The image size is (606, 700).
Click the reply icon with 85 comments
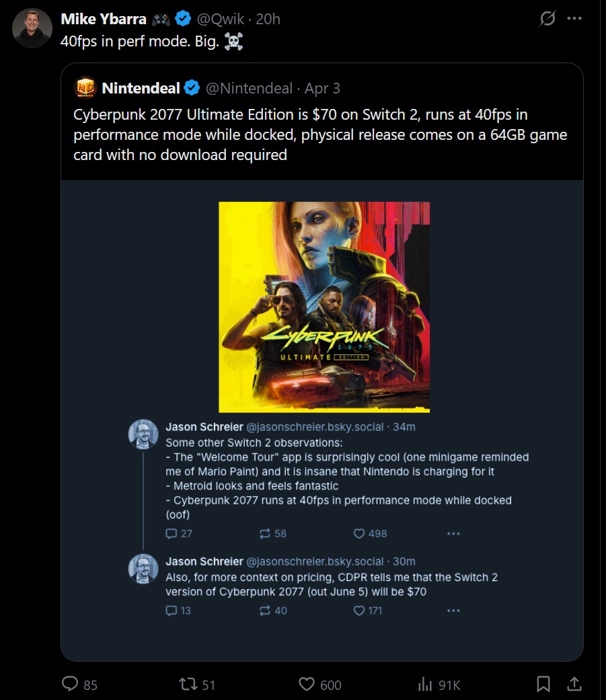(x=71, y=684)
